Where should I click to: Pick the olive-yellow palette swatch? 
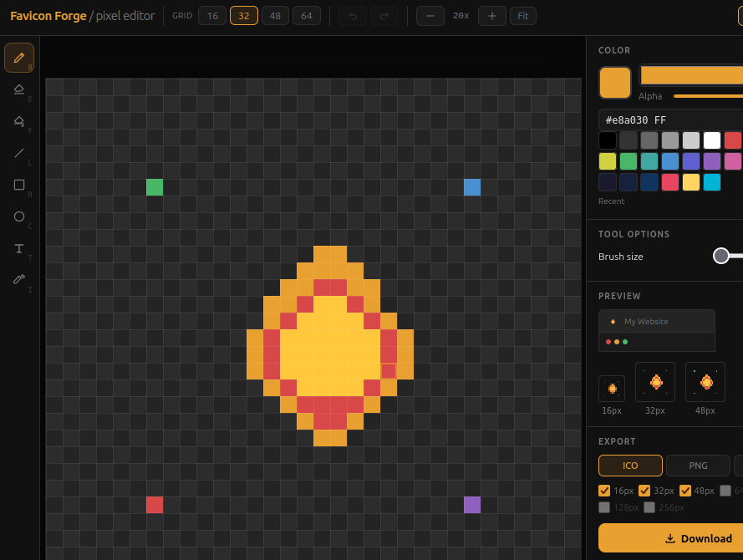click(608, 161)
